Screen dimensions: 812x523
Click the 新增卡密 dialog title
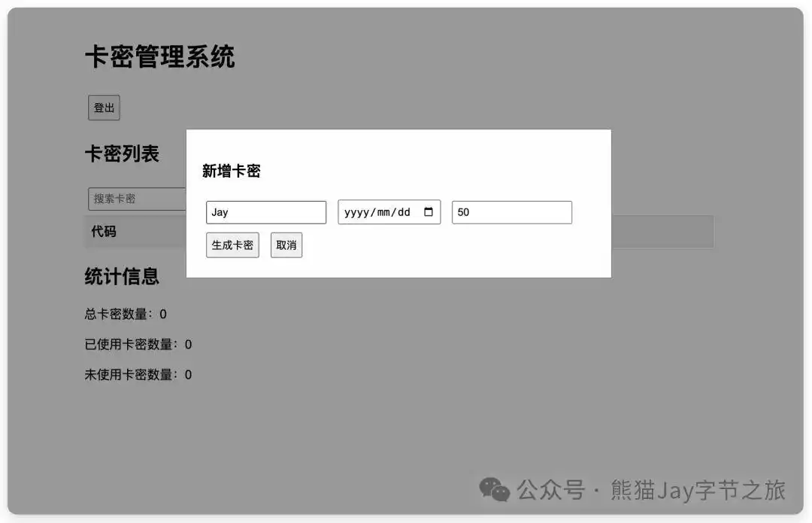click(x=230, y=172)
